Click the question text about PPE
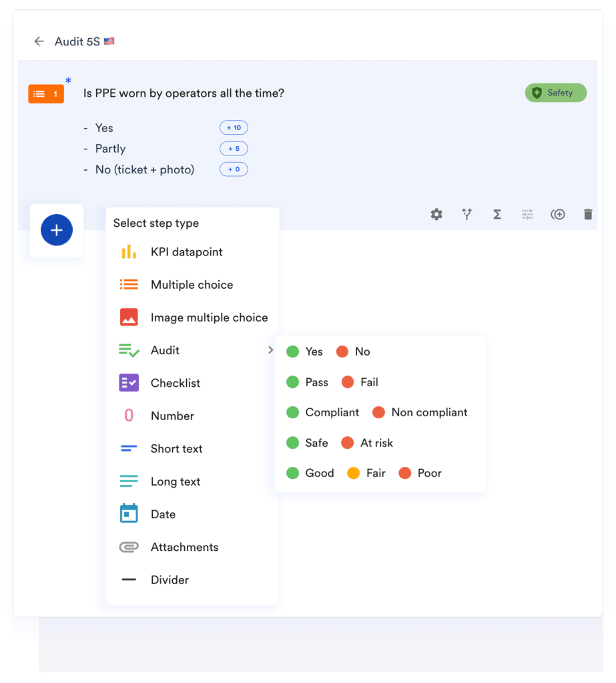Viewport: 616px width, 683px height. pos(184,93)
